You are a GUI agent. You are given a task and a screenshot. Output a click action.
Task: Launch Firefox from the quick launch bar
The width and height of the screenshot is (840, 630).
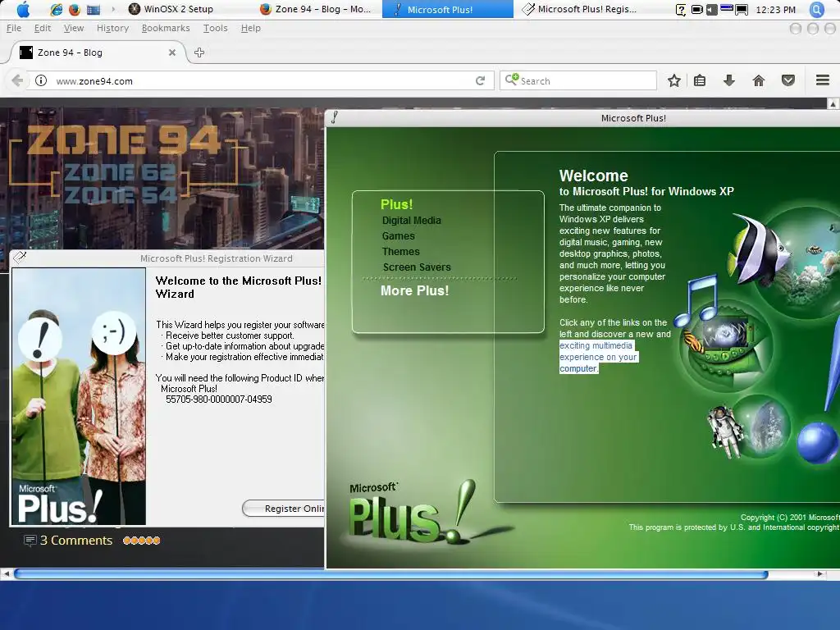click(75, 9)
